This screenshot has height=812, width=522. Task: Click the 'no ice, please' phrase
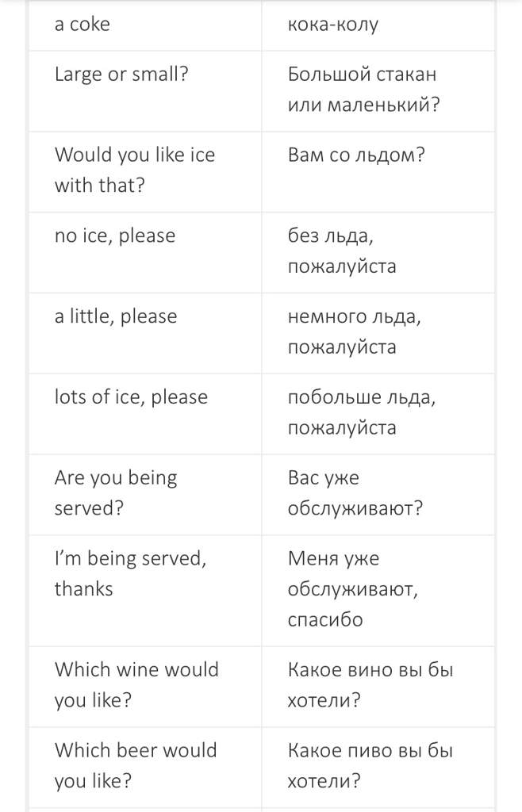[115, 236]
